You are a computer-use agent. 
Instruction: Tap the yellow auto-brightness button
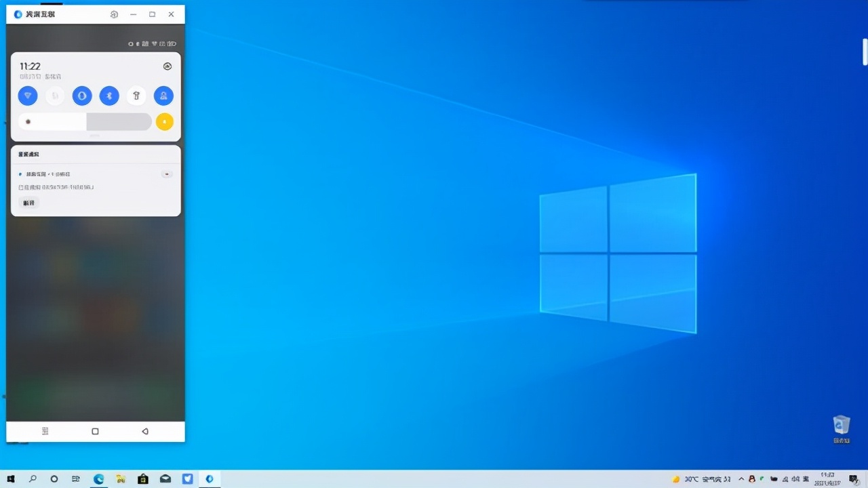click(x=164, y=122)
